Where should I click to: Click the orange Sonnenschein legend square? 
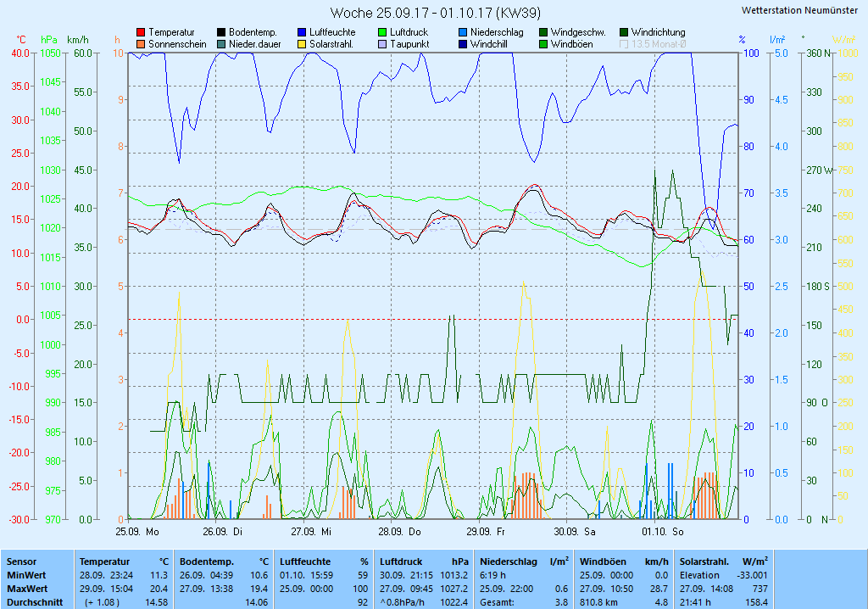141,44
